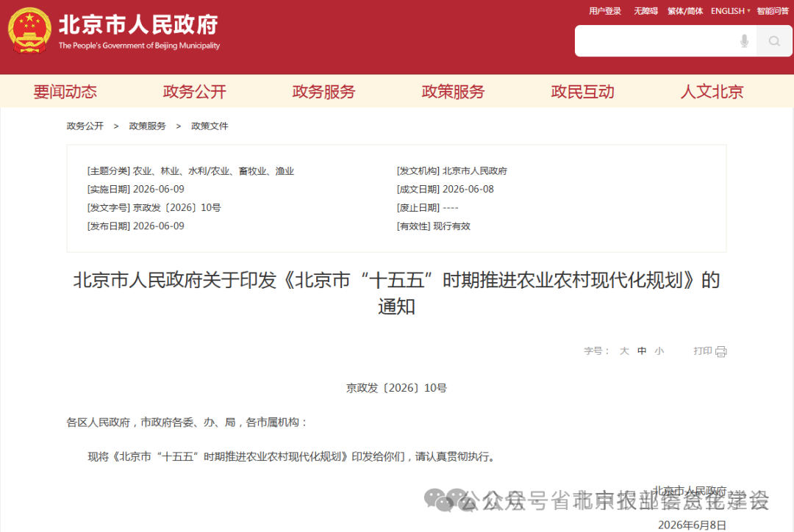Click centered document number 京政发〔2026〕10号
This screenshot has height=532, width=794.
(396, 388)
